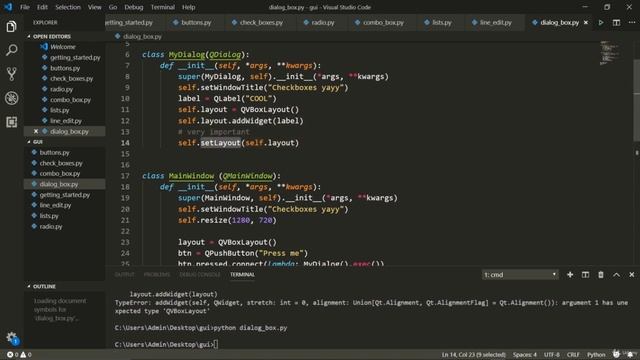
Task: Open the Extensions view
Action: pos(11,122)
